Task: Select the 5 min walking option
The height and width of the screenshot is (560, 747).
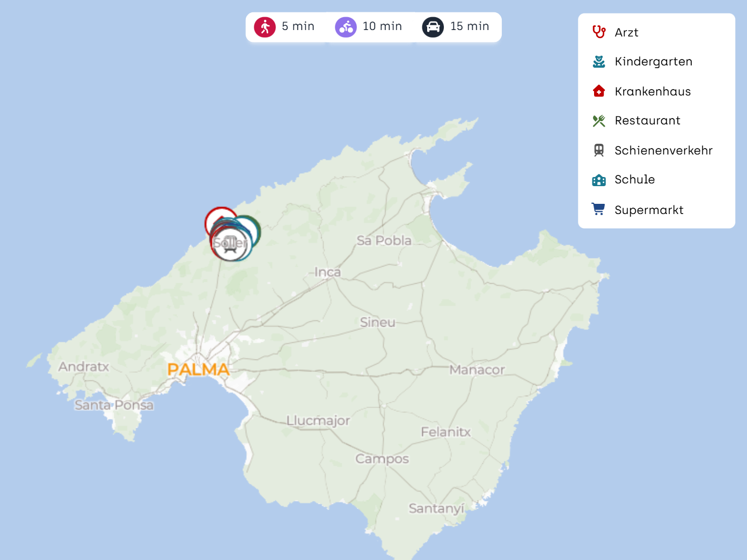Action: point(298,26)
